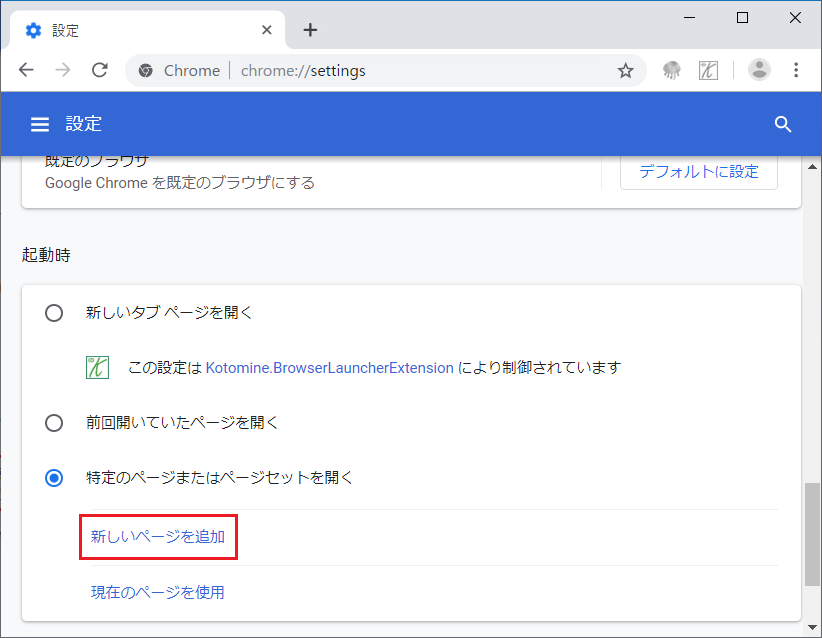Open Chrome's three-dot menu

tap(796, 70)
